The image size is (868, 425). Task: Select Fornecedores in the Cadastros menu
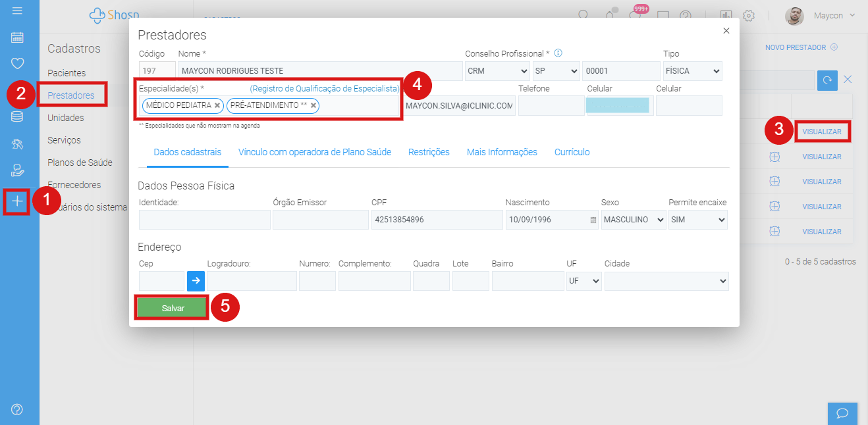[x=74, y=185]
